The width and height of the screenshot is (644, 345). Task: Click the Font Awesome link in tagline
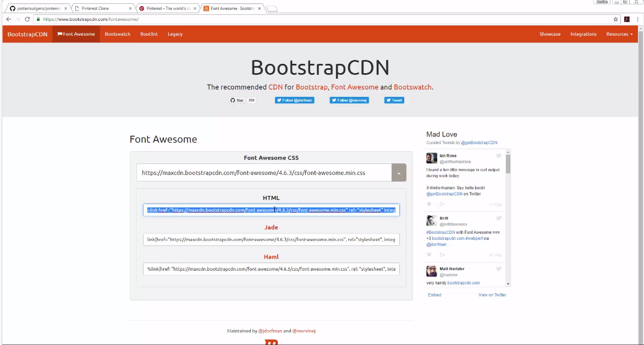[x=354, y=87]
